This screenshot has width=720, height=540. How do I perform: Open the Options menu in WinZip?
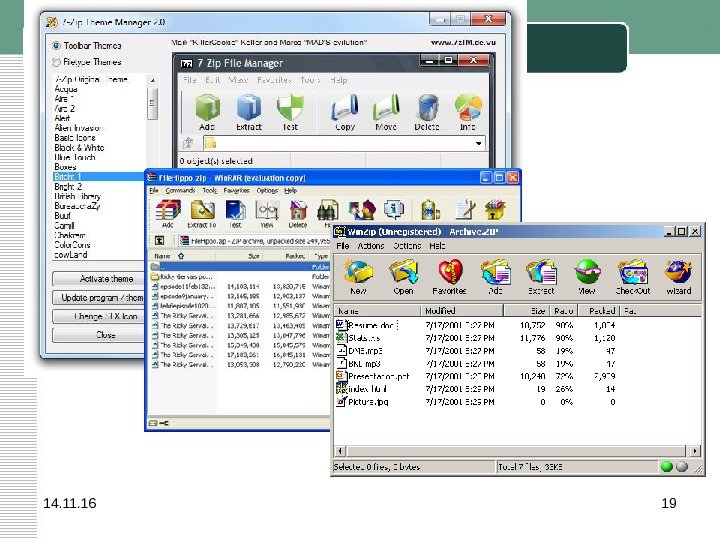(x=407, y=246)
